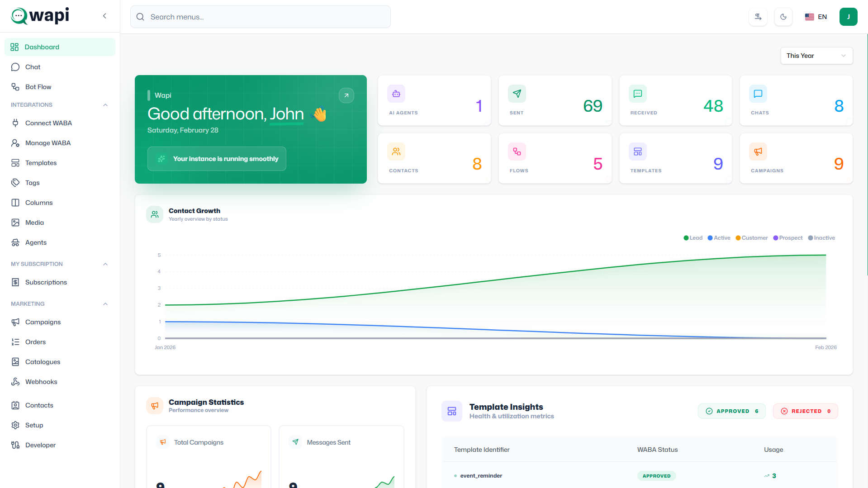
Task: Click the Rejected 0 badge
Action: [806, 411]
